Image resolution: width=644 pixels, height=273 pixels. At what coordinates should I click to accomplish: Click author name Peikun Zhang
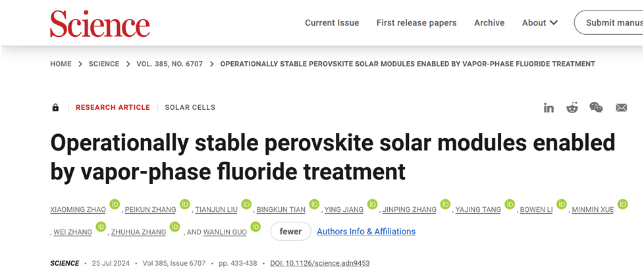point(149,210)
